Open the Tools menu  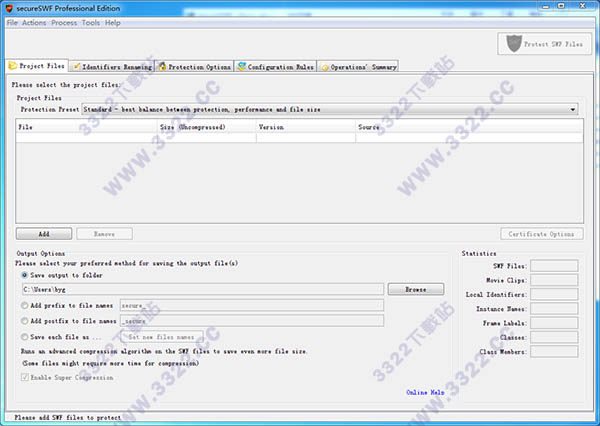[91, 23]
